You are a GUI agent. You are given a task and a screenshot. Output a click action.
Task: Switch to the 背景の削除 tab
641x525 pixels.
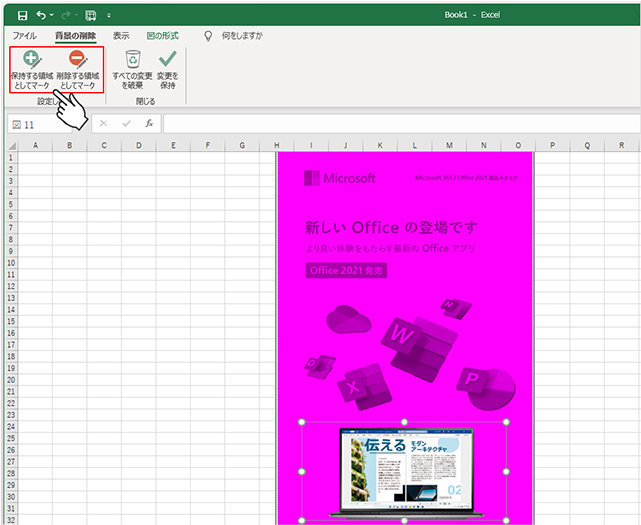click(x=76, y=36)
